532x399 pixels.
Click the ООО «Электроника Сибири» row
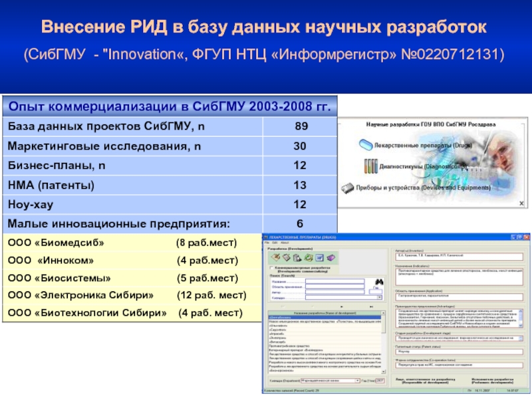132,295
